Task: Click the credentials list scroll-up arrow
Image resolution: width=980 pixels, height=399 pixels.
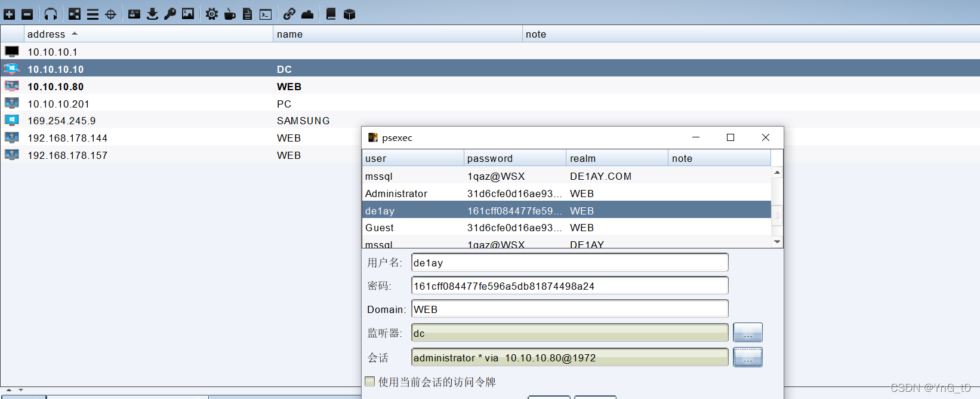Action: pos(777,172)
